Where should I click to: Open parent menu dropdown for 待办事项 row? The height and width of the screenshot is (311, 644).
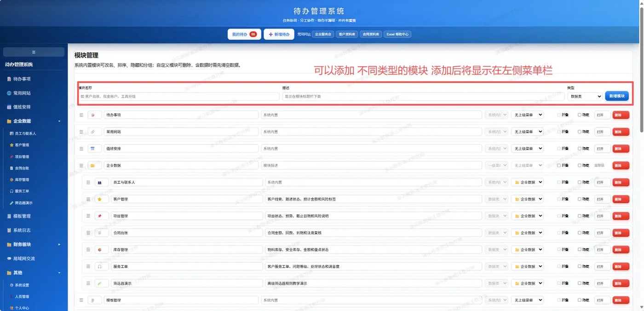pos(527,115)
